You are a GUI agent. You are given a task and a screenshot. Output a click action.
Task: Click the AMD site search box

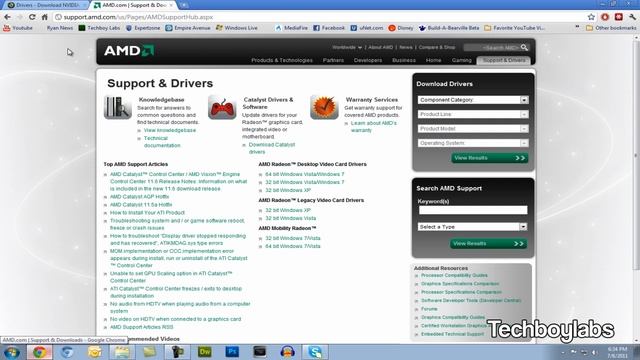coord(492,48)
